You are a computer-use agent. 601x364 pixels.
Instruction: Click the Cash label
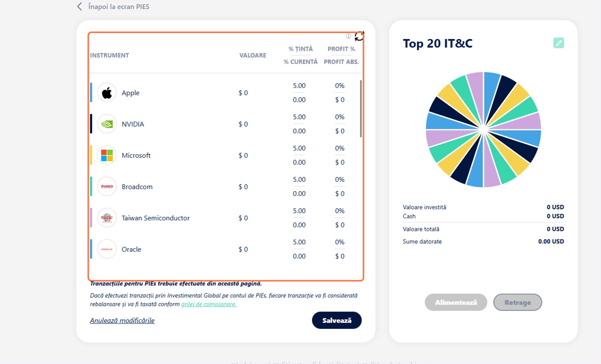point(409,216)
